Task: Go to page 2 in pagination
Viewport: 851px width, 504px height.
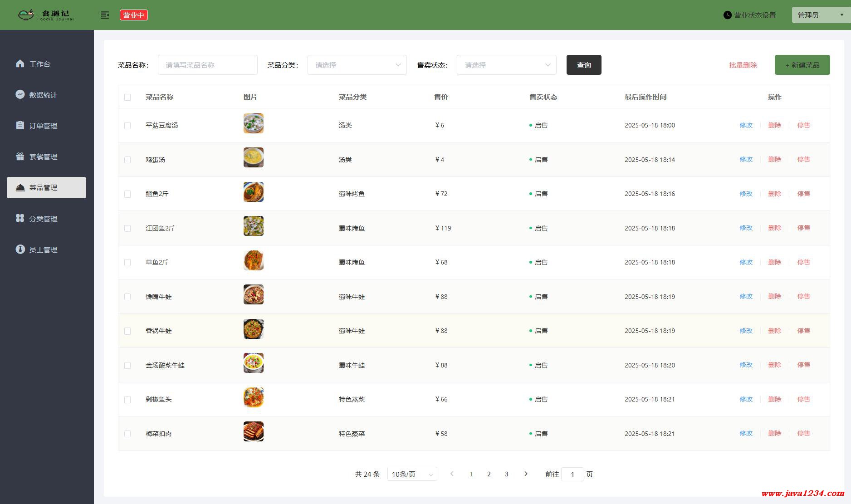Action: coord(489,474)
